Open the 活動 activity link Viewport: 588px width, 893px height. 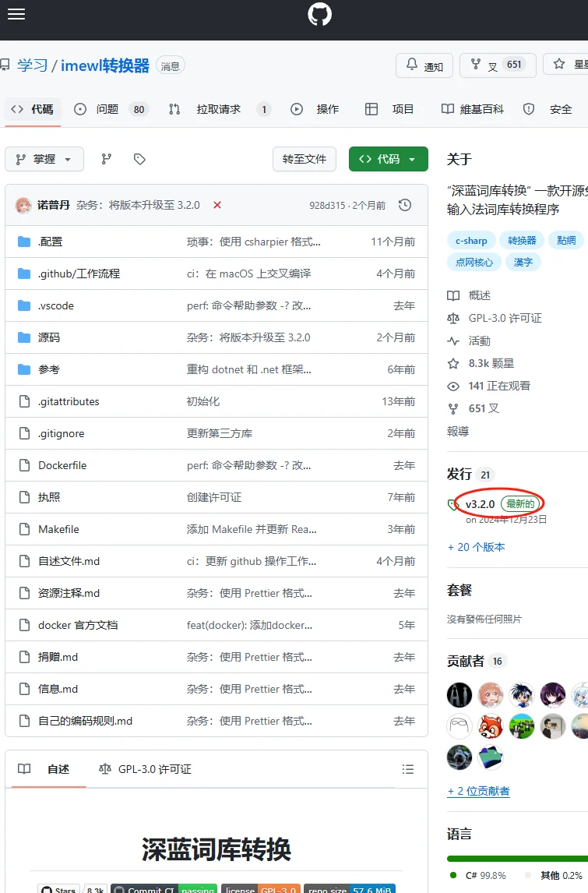click(469, 341)
